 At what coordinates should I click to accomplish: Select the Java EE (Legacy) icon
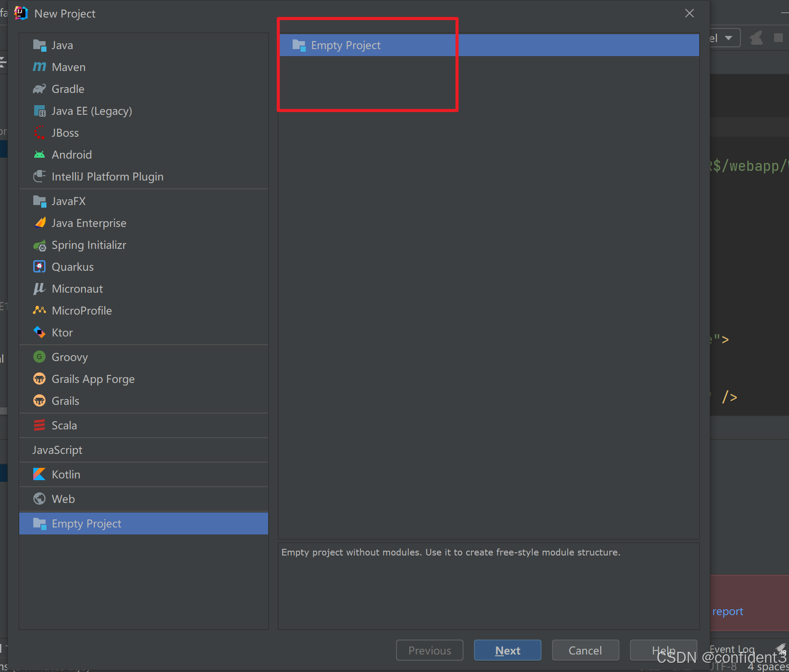[x=39, y=111]
